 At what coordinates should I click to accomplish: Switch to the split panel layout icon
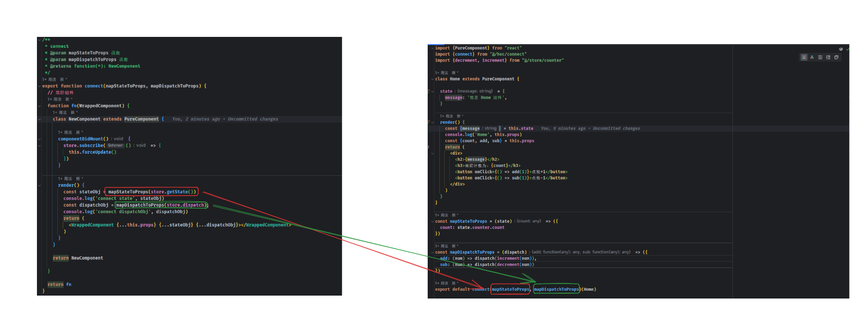(820, 57)
